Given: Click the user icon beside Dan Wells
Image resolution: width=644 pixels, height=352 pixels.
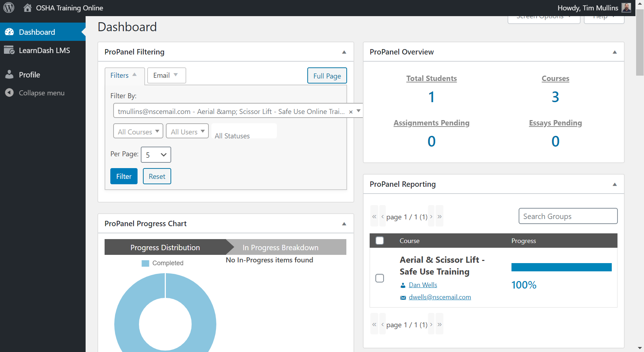Looking at the screenshot, I should [403, 285].
